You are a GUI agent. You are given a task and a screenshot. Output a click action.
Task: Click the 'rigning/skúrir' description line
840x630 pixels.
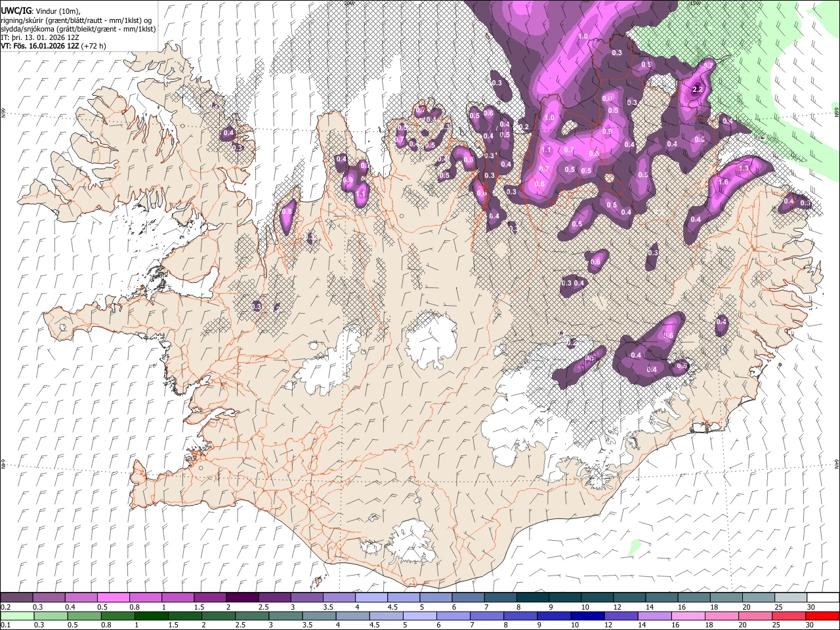[77, 20]
